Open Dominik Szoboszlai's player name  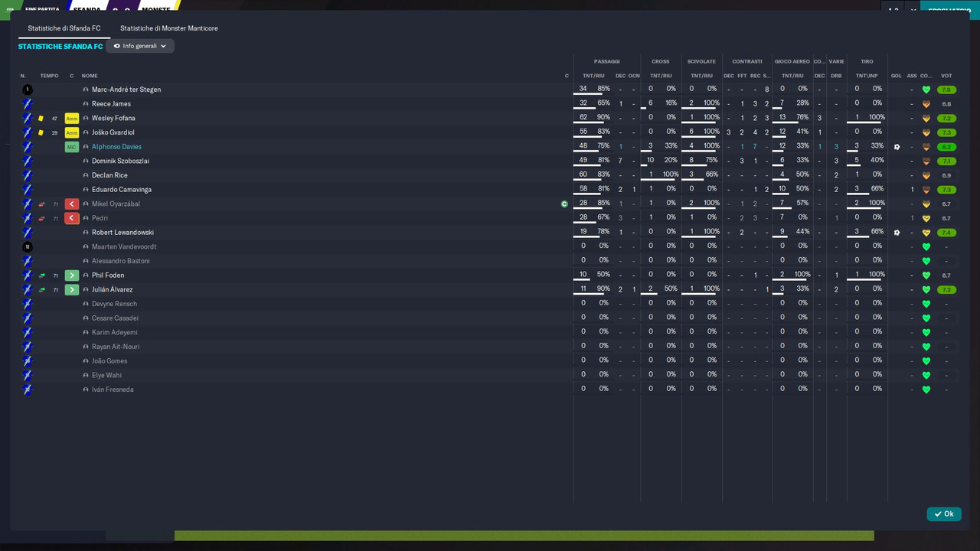(x=120, y=161)
